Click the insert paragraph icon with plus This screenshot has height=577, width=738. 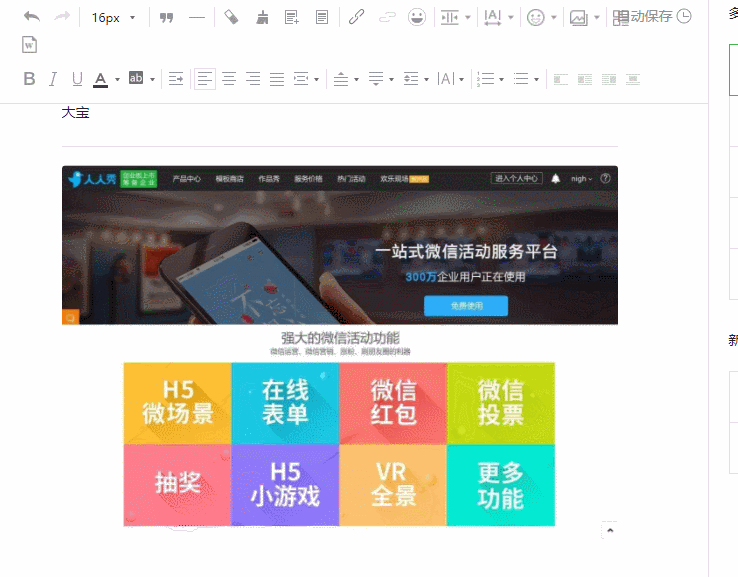point(292,17)
